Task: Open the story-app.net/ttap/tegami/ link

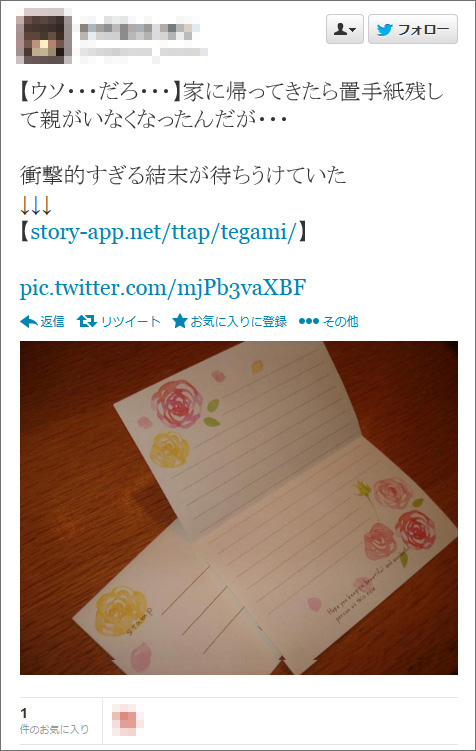Action: 164,232
